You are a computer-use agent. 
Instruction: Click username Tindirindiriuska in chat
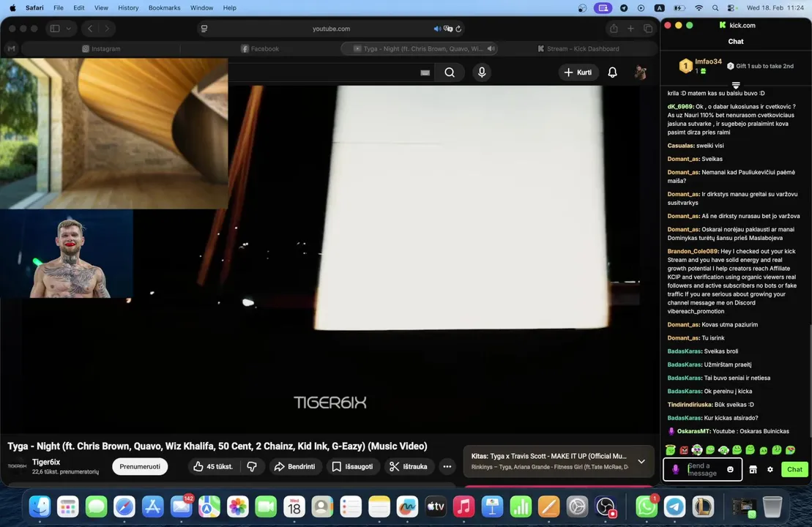pos(690,405)
